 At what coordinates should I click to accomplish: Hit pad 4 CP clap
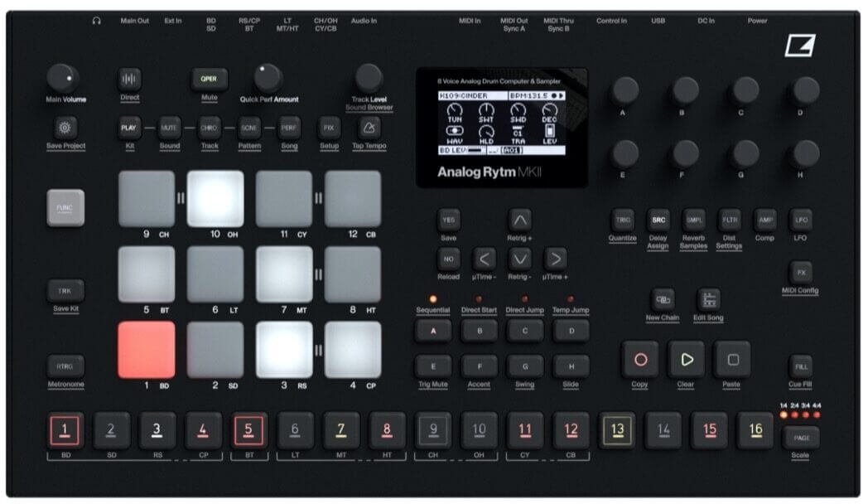[353, 350]
